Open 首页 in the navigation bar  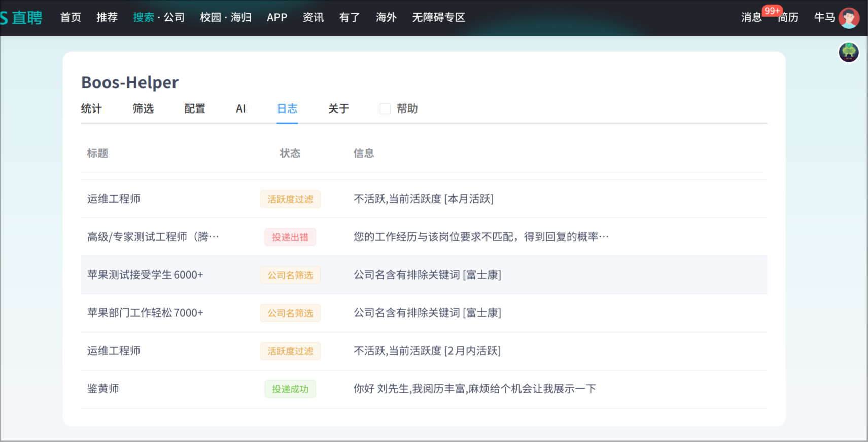tap(71, 18)
